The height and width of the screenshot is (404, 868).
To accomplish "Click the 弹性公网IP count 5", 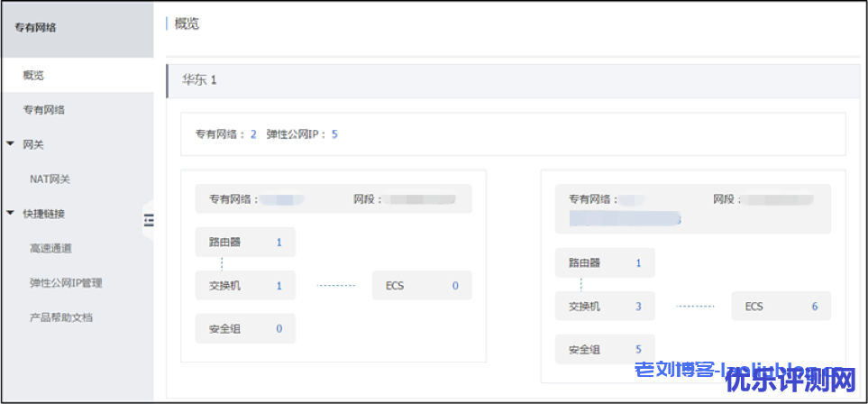I will pyautogui.click(x=334, y=134).
